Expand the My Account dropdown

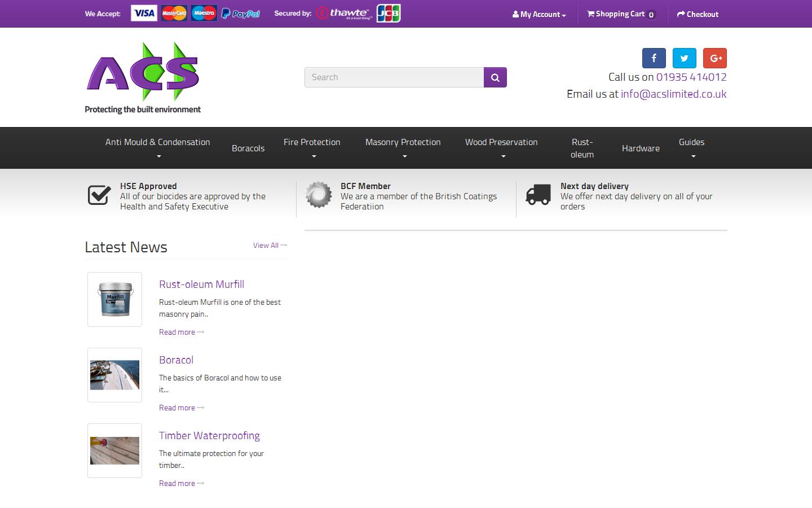(x=539, y=14)
